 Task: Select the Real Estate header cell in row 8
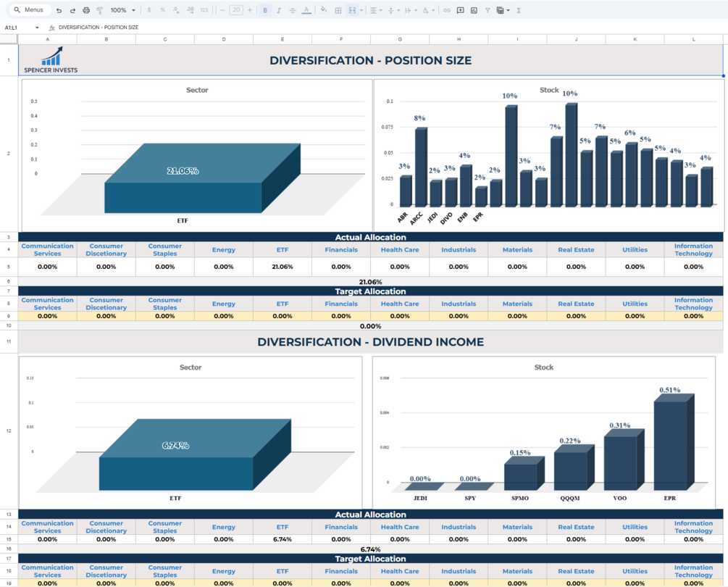576,304
